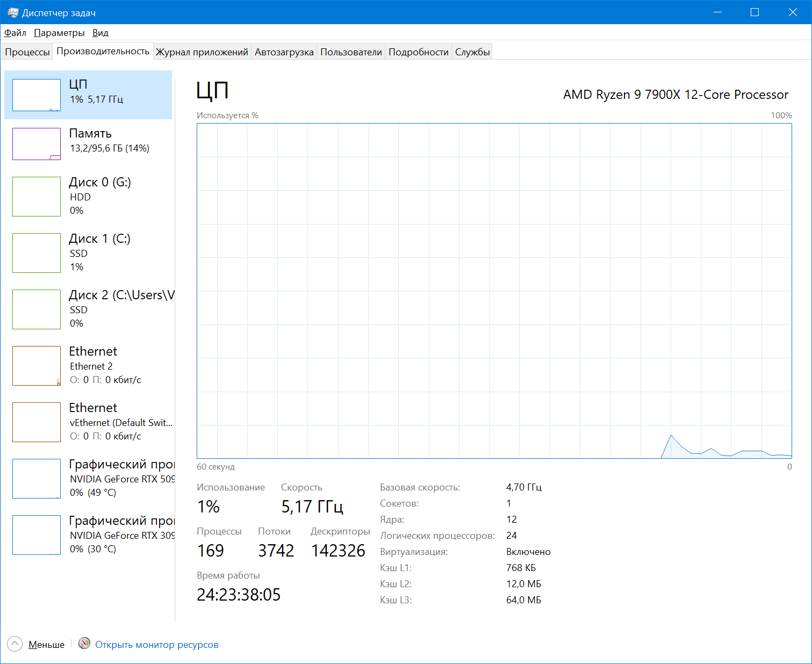This screenshot has width=812, height=664.
Task: Click the Ethernet 2 adapter name
Action: pyautogui.click(x=91, y=366)
